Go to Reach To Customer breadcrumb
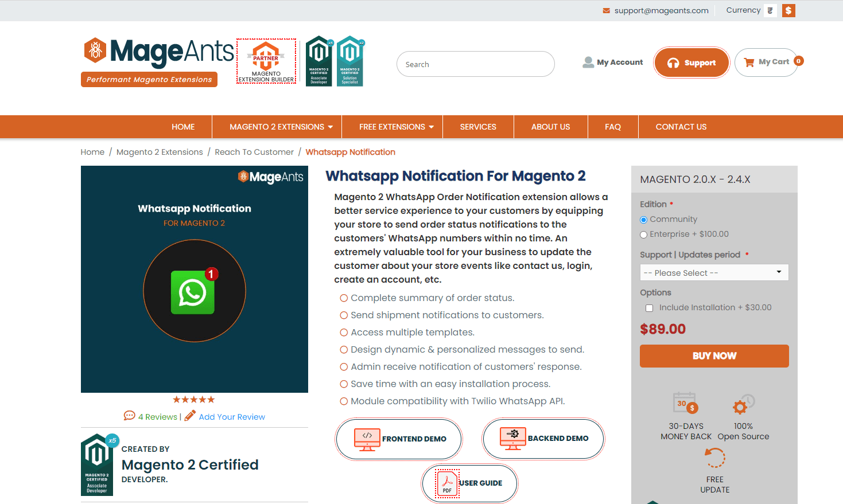The width and height of the screenshot is (843, 504). click(254, 152)
